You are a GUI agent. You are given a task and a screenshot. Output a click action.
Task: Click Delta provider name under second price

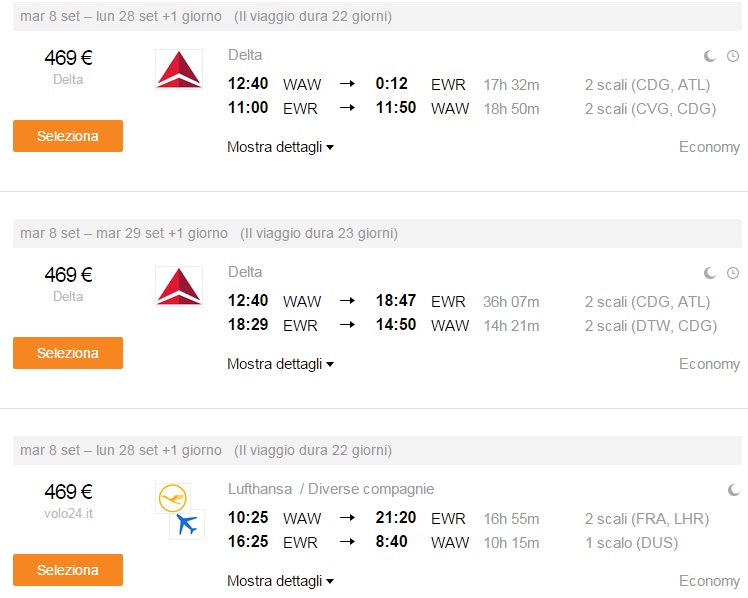point(68,297)
